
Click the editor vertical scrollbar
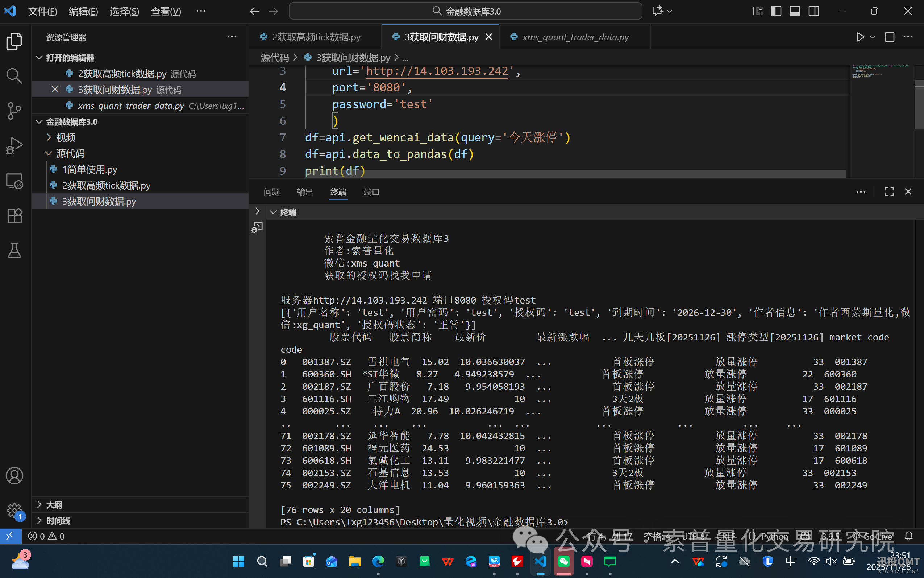point(919,105)
